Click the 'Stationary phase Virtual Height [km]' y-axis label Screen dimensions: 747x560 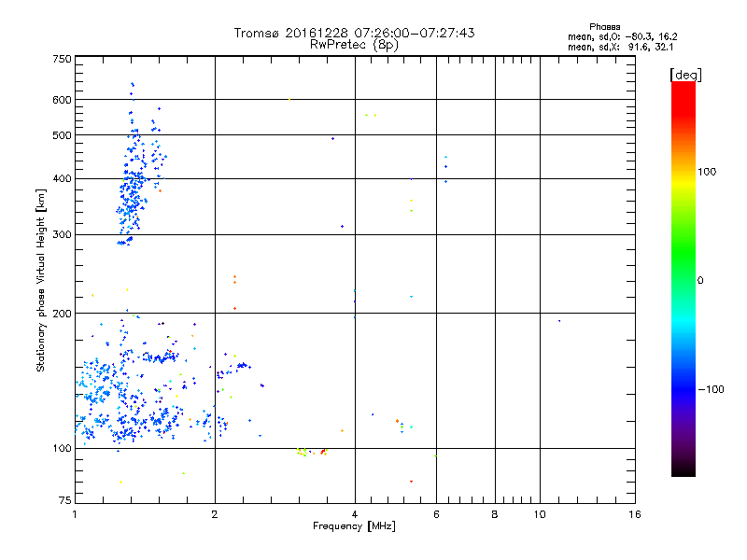(x=41, y=280)
